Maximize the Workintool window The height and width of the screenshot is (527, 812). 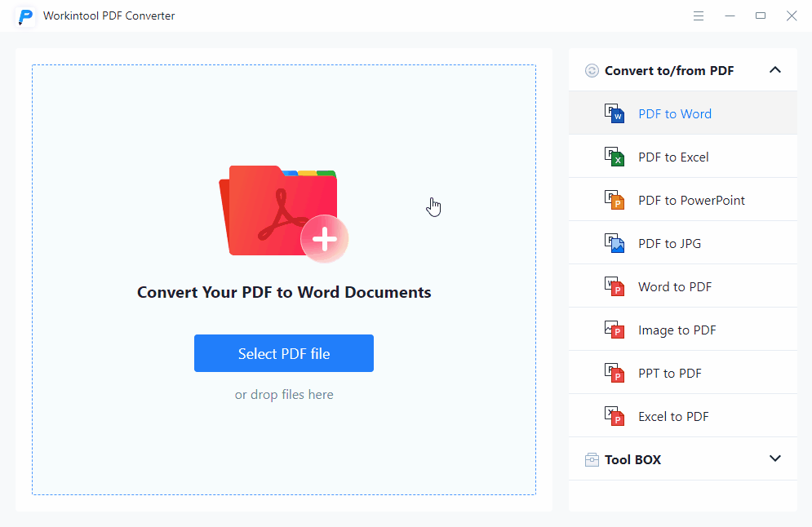(x=761, y=16)
